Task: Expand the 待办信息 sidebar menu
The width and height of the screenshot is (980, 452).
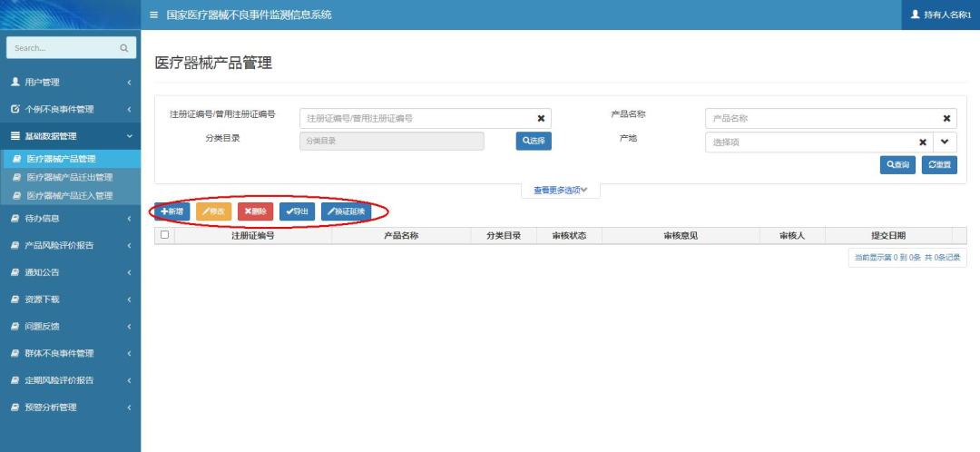Action: 71,219
